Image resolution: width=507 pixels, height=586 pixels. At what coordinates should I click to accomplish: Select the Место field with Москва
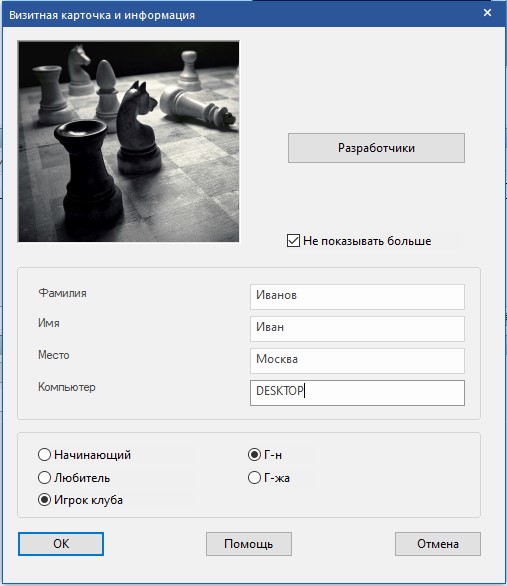357,361
